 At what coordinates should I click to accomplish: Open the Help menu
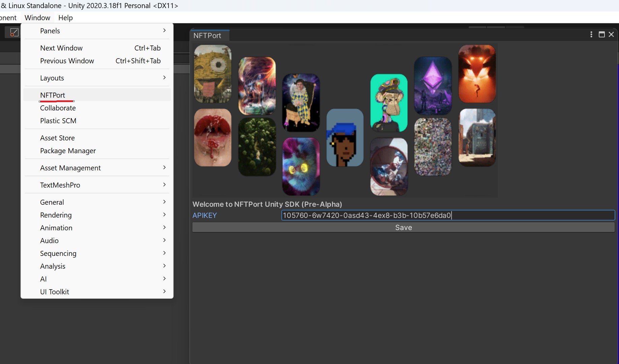pyautogui.click(x=65, y=18)
